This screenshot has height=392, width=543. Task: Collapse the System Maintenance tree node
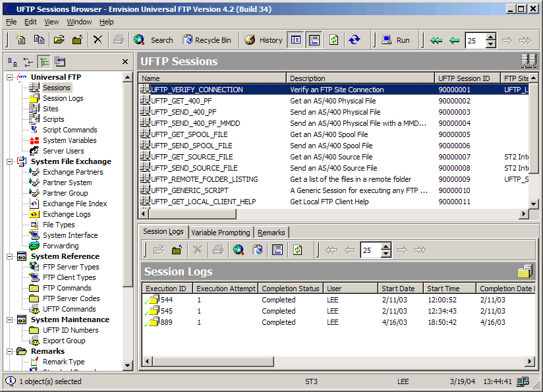pyautogui.click(x=10, y=320)
